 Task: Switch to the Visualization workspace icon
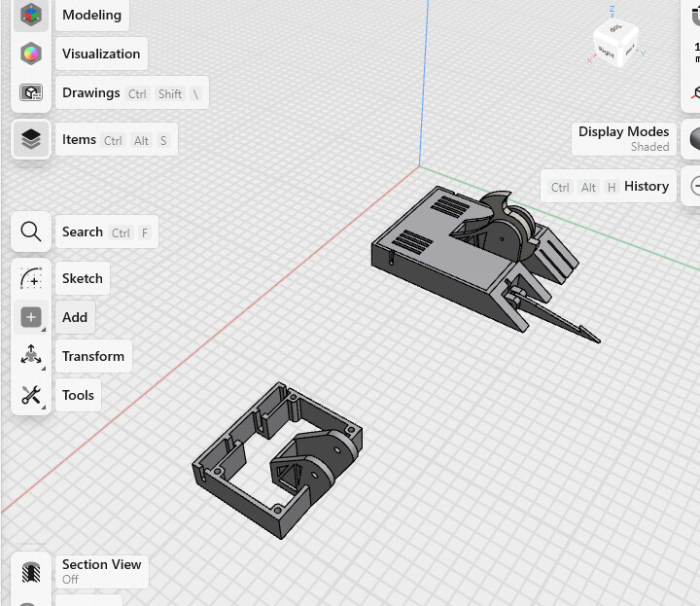31,53
